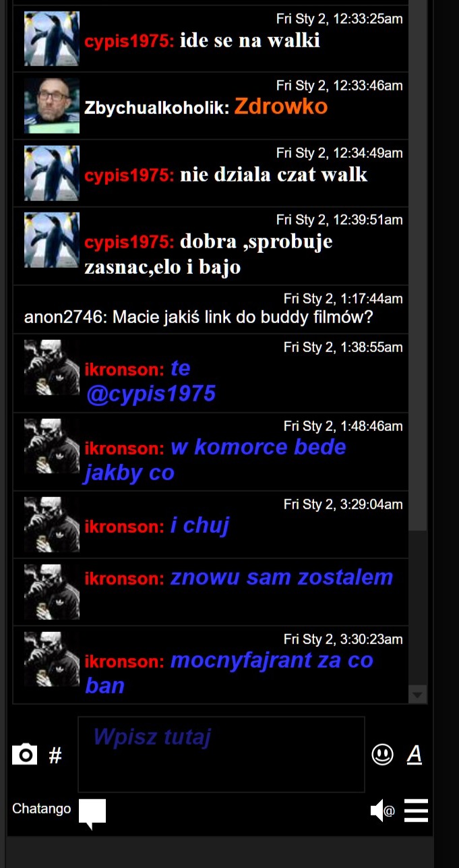Open the text formatting A icon
Screen dimensions: 459x868
[415, 755]
